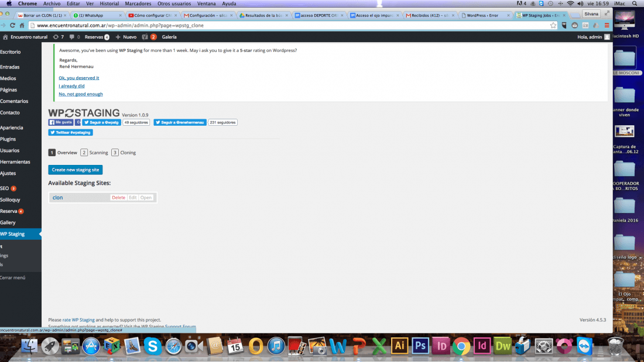Launch Dreamweaver from the dock

[x=502, y=346]
